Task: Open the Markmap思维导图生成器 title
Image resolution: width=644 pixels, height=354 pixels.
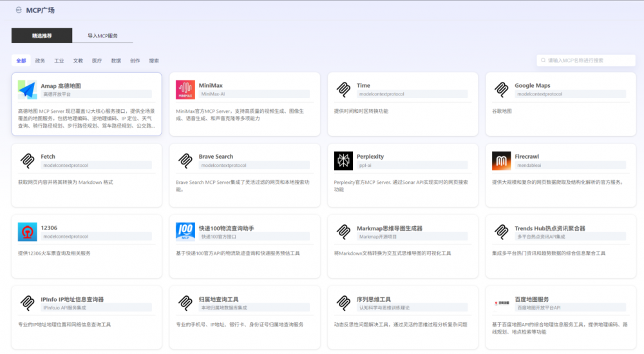Action: (390, 228)
